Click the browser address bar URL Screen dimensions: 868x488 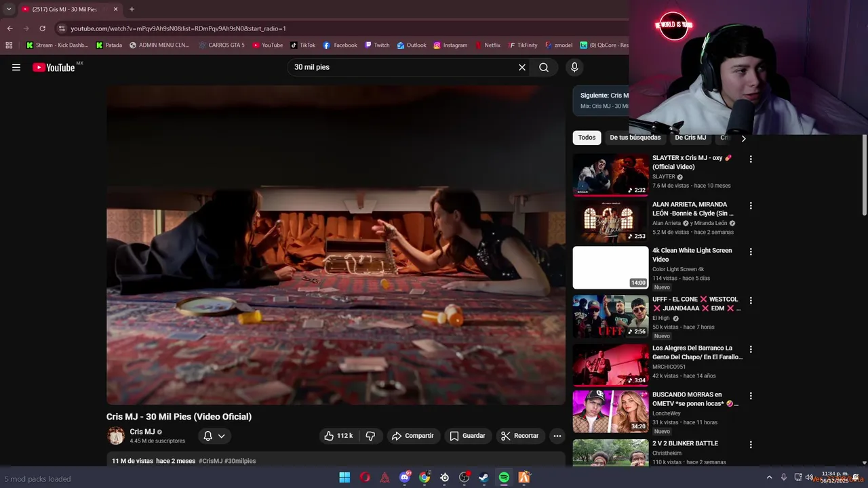click(x=178, y=28)
